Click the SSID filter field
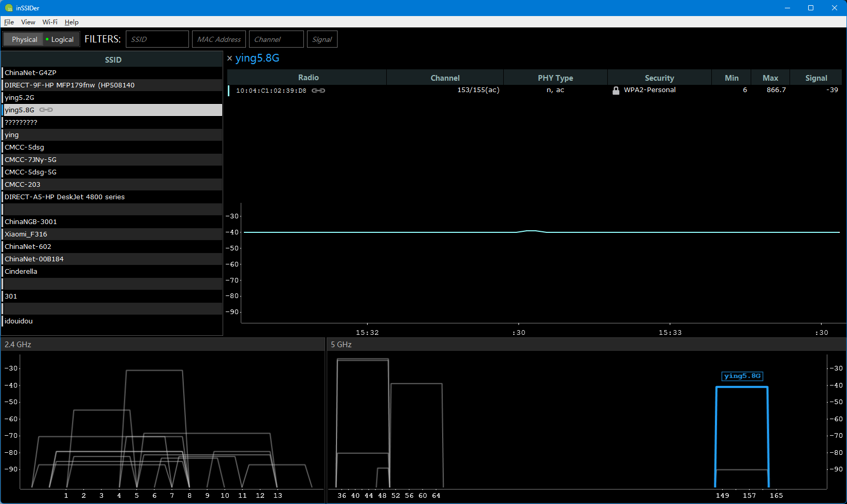This screenshot has width=847, height=504. (157, 39)
